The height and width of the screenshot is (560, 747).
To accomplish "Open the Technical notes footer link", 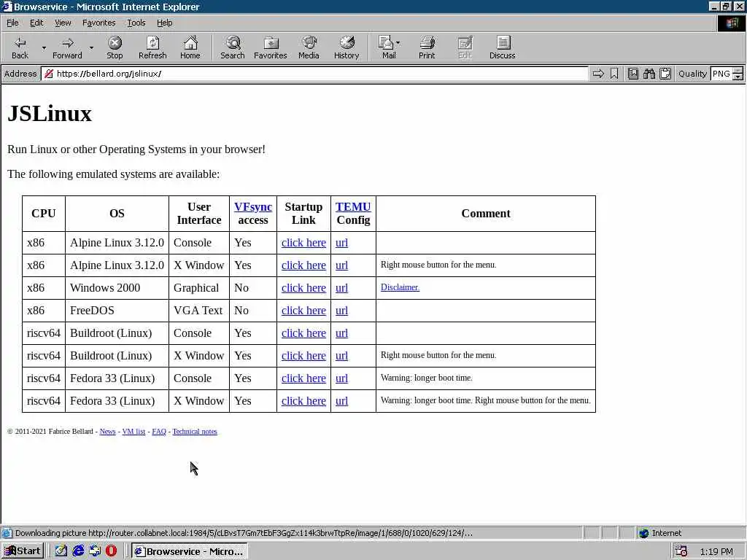I will pos(194,432).
